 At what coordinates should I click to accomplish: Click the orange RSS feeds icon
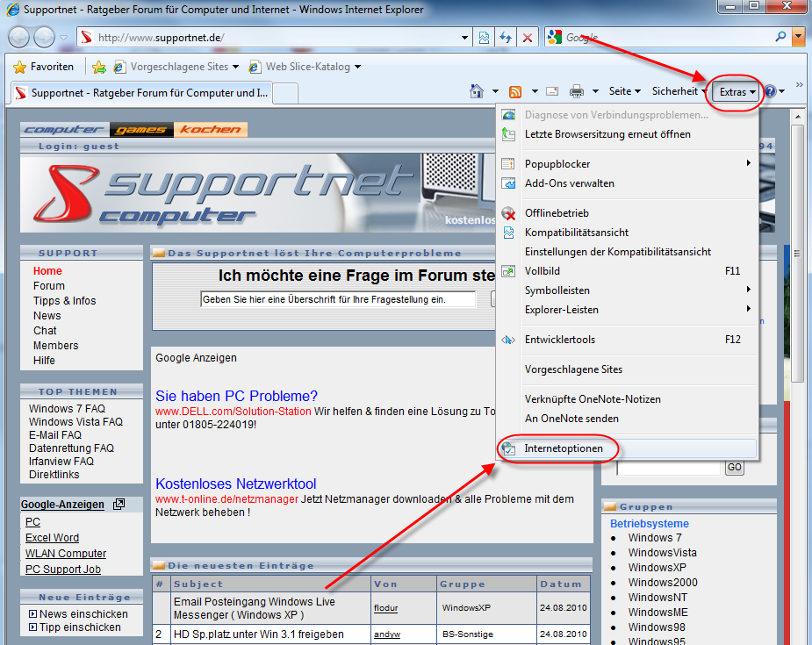515,92
